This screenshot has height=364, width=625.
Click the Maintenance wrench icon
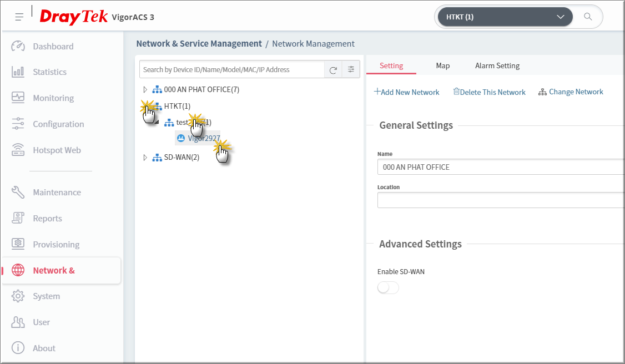18,192
